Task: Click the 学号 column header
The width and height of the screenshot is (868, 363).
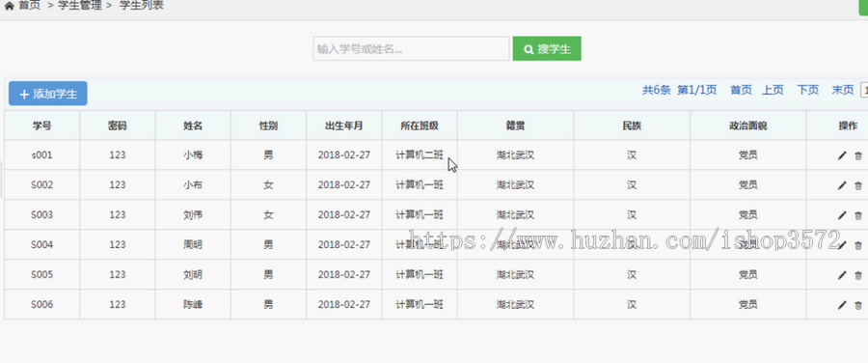Action: pyautogui.click(x=42, y=126)
